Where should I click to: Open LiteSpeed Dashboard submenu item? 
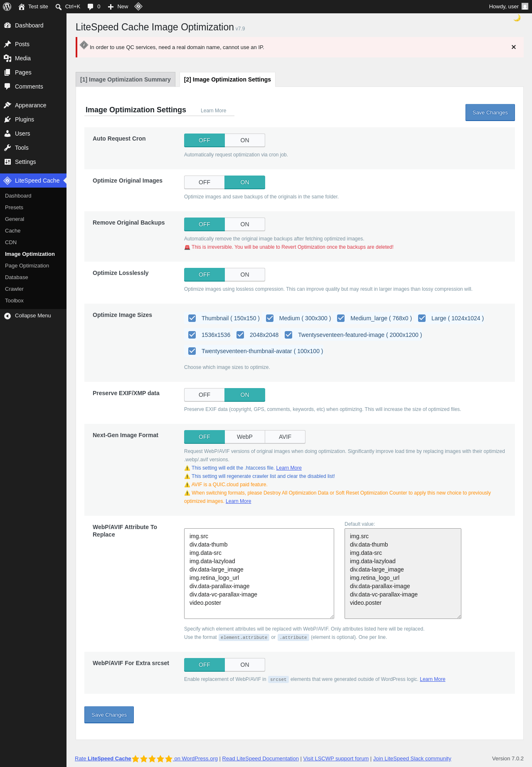[18, 196]
